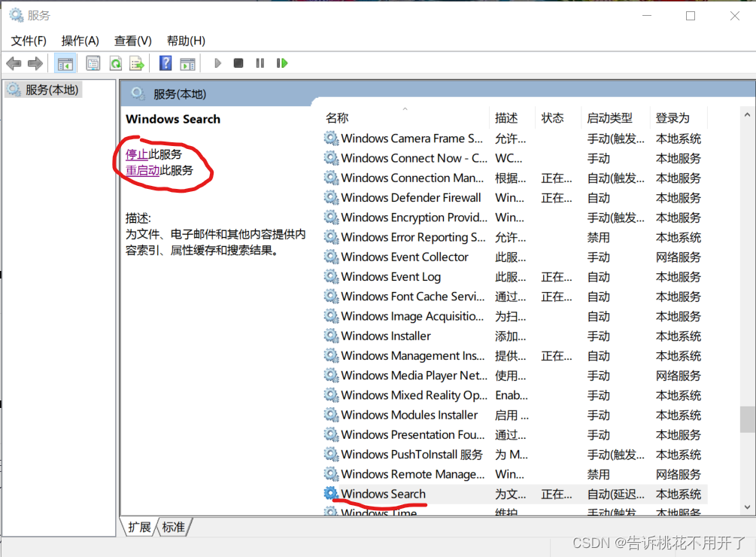Select gear icon of Windows Defender Firewall
Screen dimensions: 756x557
[331, 198]
